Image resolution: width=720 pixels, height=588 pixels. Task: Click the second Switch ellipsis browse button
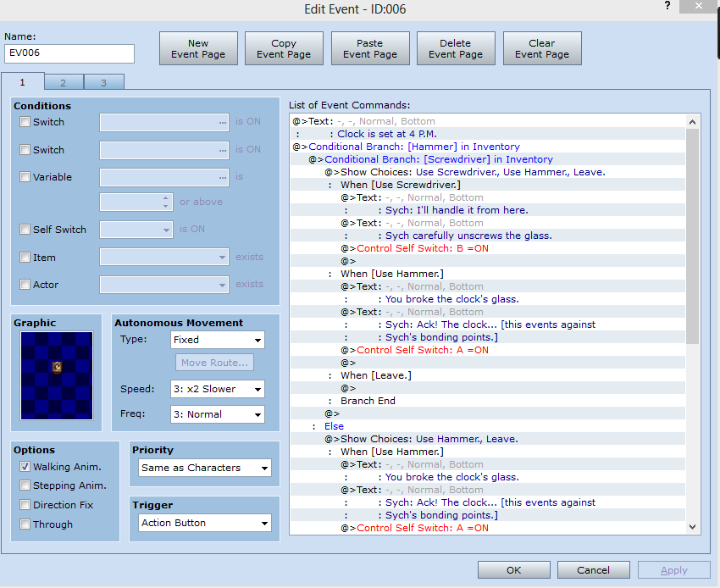(223, 150)
